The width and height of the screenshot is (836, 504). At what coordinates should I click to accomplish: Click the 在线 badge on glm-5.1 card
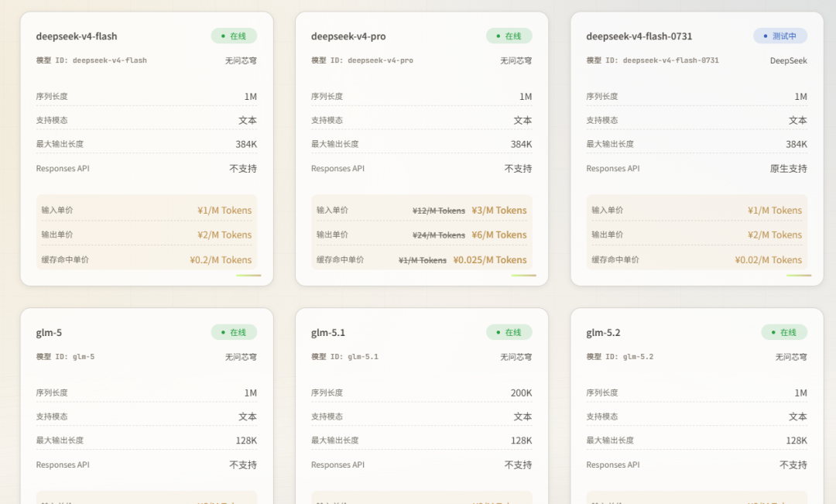click(509, 332)
